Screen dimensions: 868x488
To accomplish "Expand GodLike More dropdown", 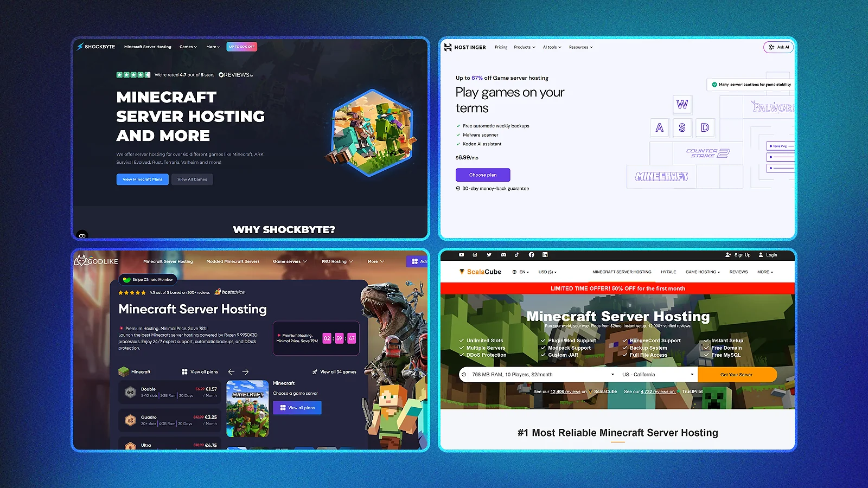I will coord(375,261).
